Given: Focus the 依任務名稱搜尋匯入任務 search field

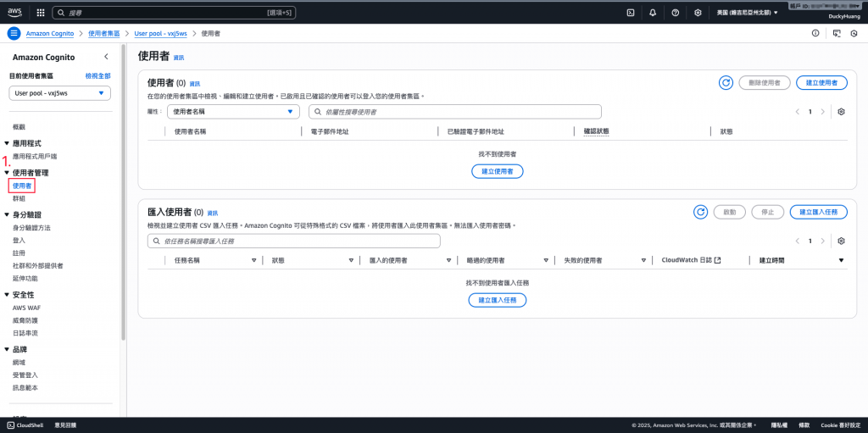Looking at the screenshot, I should (294, 241).
